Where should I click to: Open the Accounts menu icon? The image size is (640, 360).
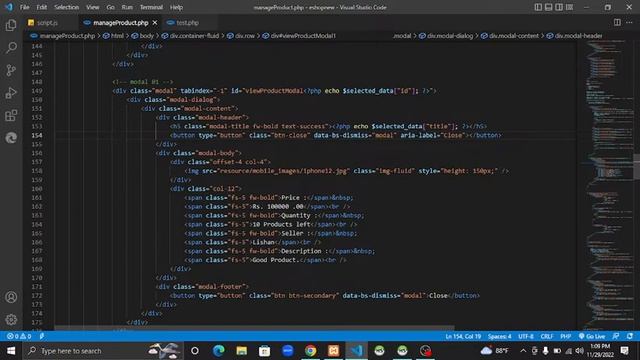11,297
